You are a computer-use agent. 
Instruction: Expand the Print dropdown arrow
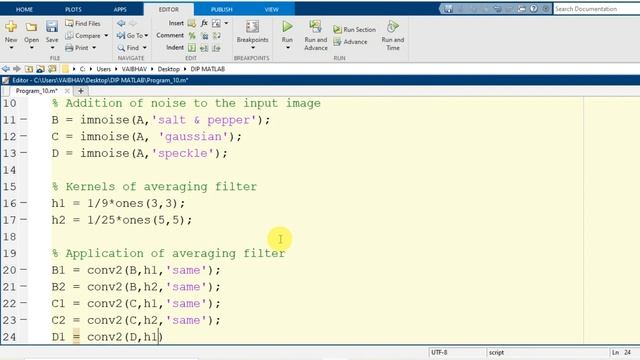click(x=94, y=48)
